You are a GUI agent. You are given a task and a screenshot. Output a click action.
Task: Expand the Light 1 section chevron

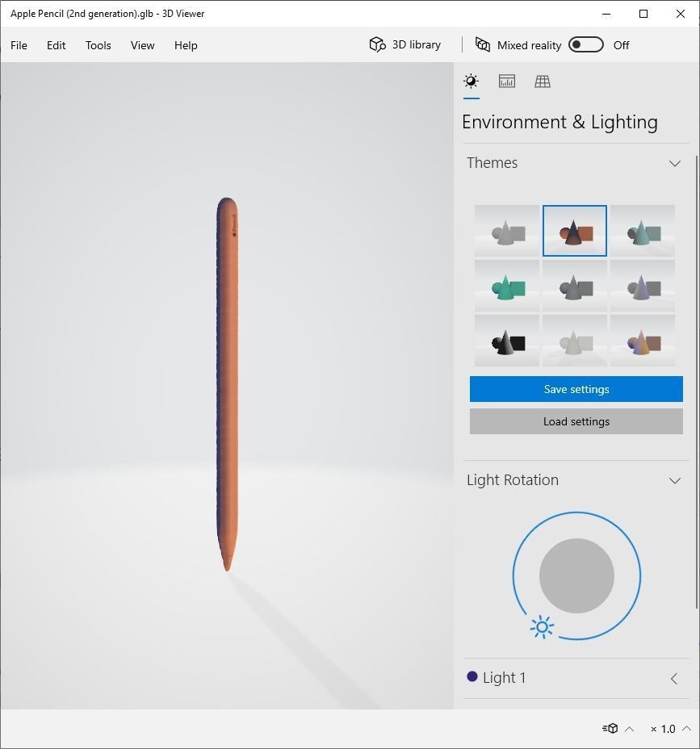coord(674,678)
